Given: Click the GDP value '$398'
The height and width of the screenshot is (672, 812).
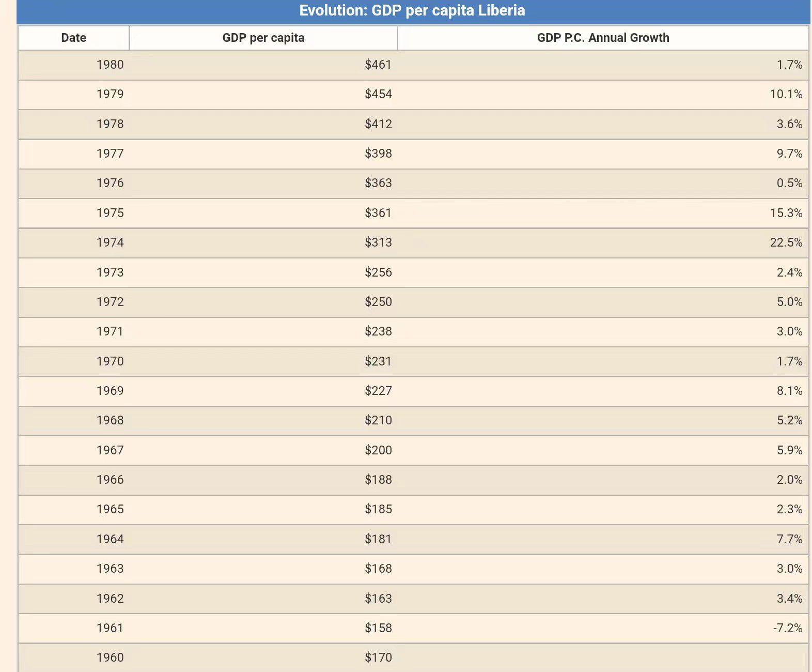Looking at the screenshot, I should [378, 154].
